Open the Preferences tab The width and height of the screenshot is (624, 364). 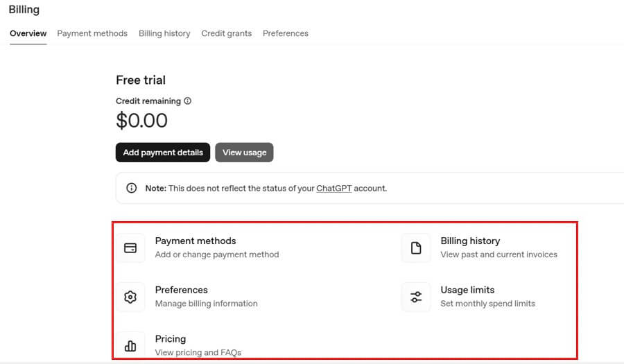[x=286, y=33]
